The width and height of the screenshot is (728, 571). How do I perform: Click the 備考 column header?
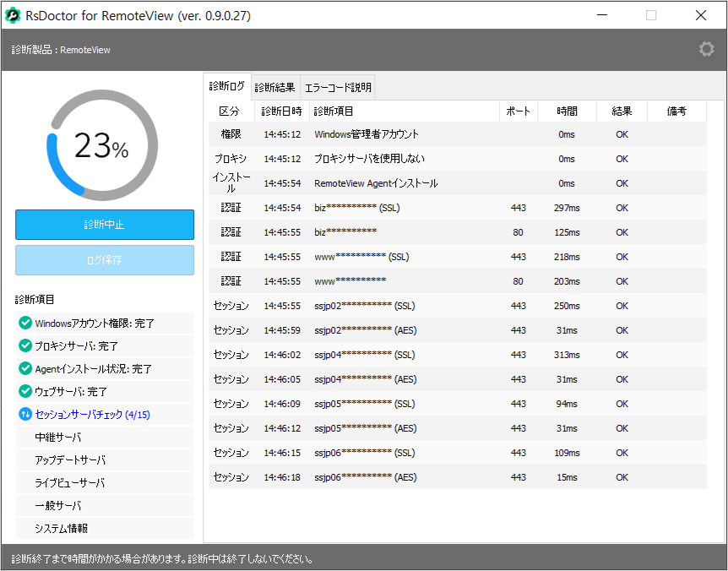[676, 111]
